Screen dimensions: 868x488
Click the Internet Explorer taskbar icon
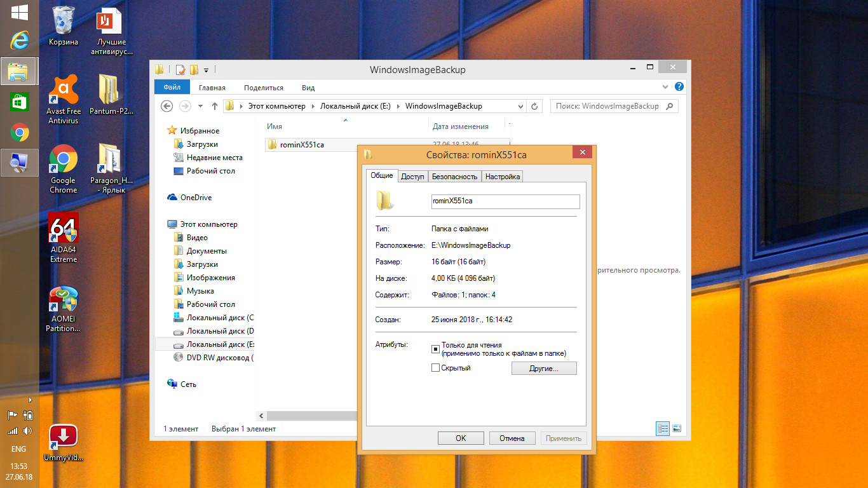click(20, 41)
